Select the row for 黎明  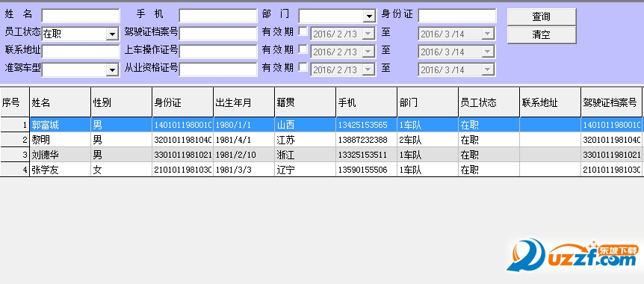click(322, 140)
